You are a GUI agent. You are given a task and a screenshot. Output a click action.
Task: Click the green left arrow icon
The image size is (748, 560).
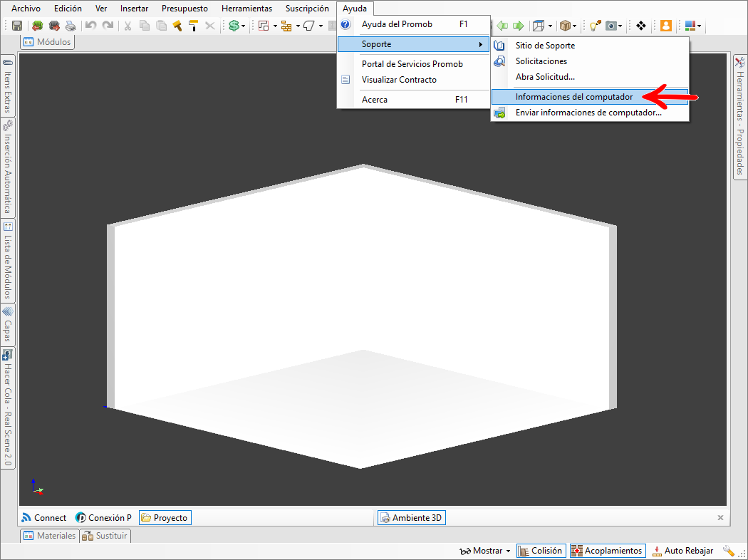point(502,26)
